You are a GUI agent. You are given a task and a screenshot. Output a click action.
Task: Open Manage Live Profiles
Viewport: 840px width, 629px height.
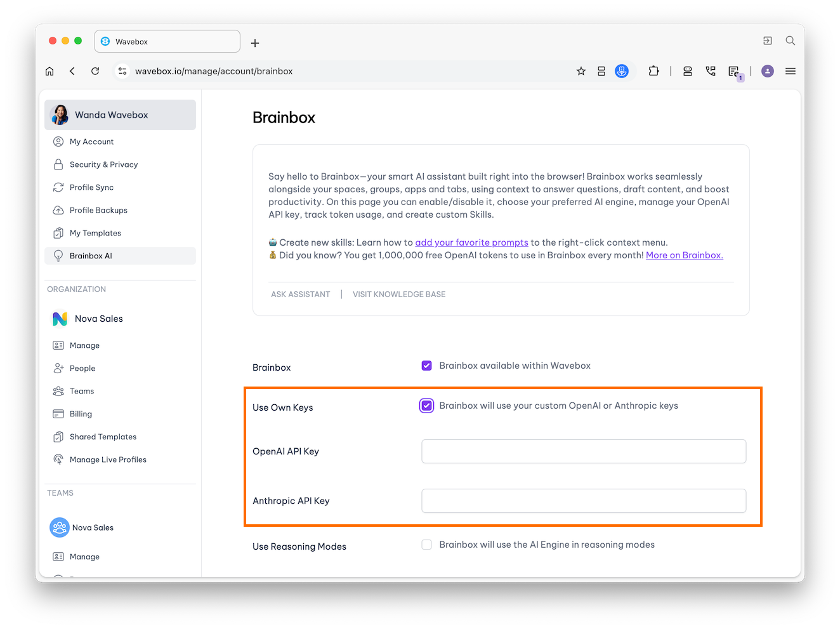tap(121, 460)
